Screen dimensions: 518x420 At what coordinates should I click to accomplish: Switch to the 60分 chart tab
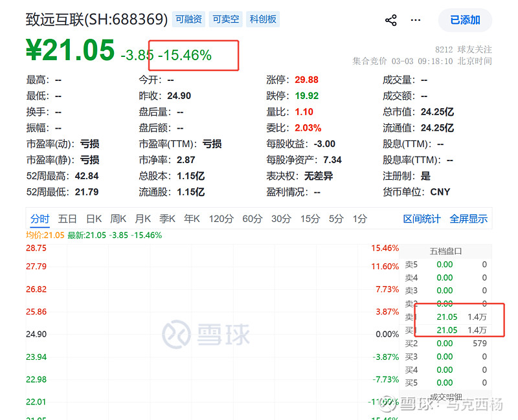pyautogui.click(x=253, y=219)
